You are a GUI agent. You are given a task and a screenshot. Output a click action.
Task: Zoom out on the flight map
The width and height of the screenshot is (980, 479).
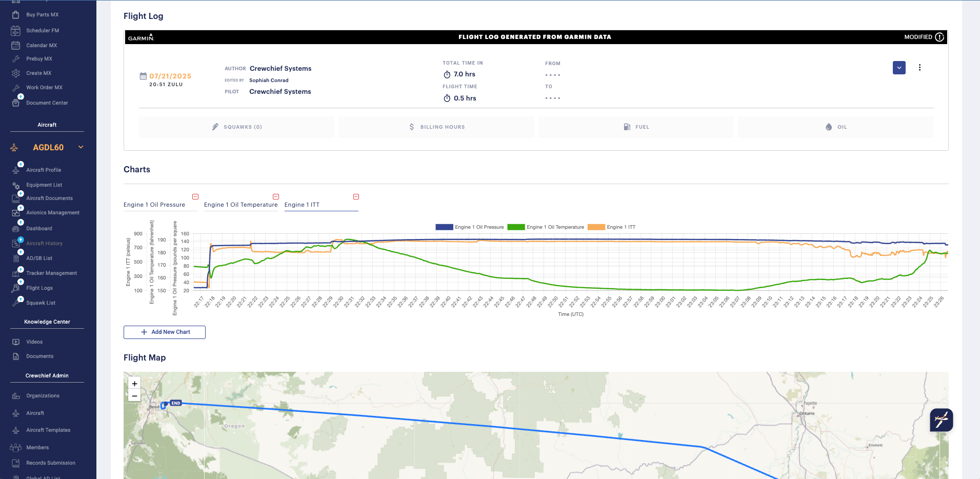coord(134,396)
